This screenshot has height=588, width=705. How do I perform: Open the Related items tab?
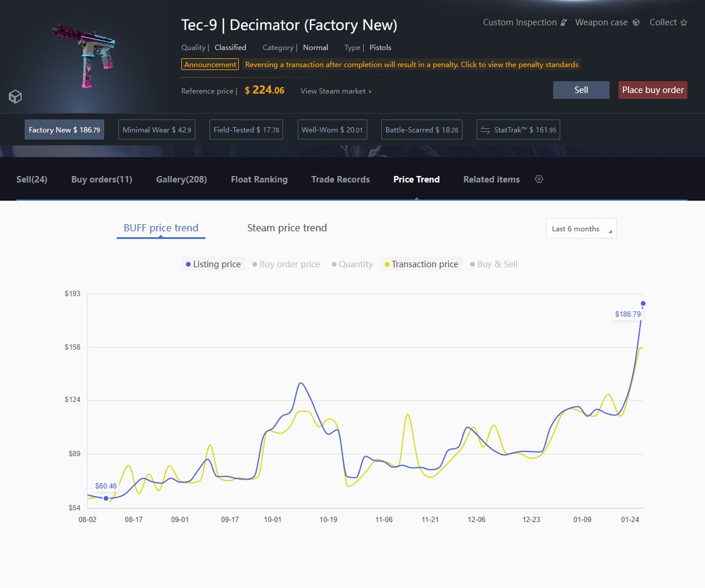(491, 180)
